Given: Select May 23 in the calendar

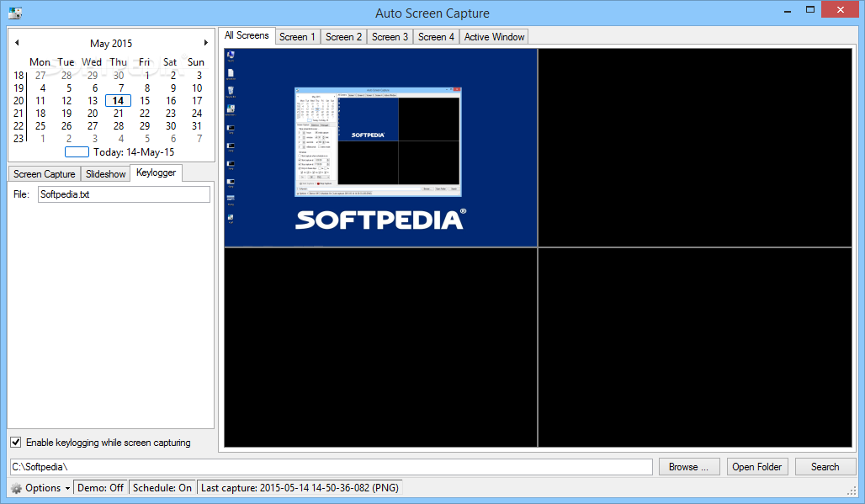Looking at the screenshot, I should pos(171,114).
